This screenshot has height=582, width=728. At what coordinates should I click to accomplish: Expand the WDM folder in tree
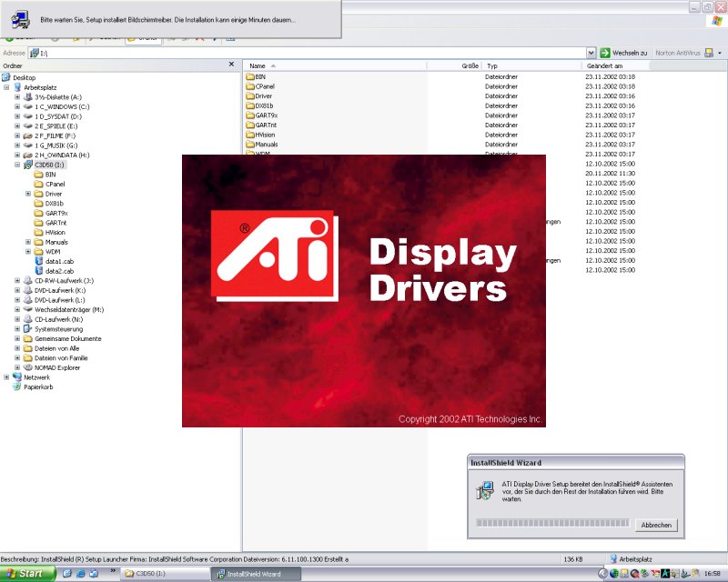click(28, 252)
